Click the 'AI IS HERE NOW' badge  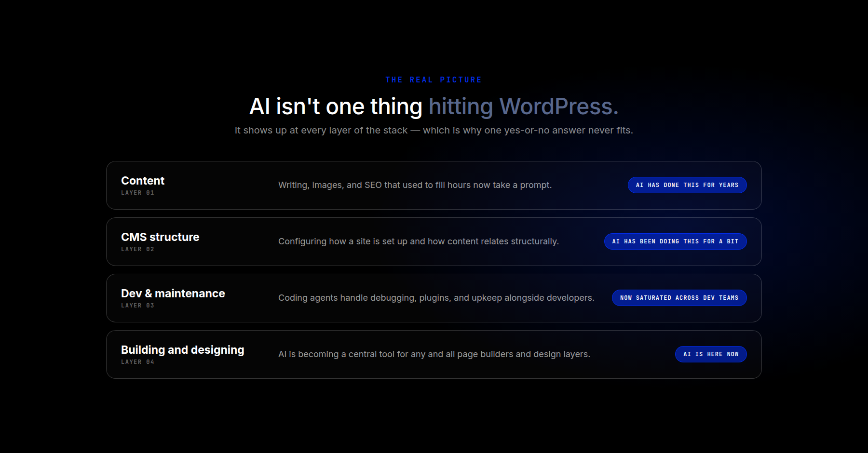711,354
